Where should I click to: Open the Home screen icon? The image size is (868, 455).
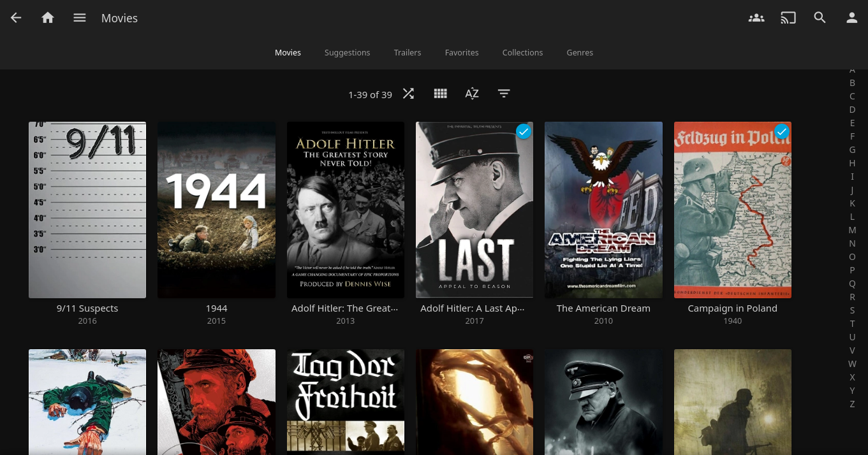[48, 18]
